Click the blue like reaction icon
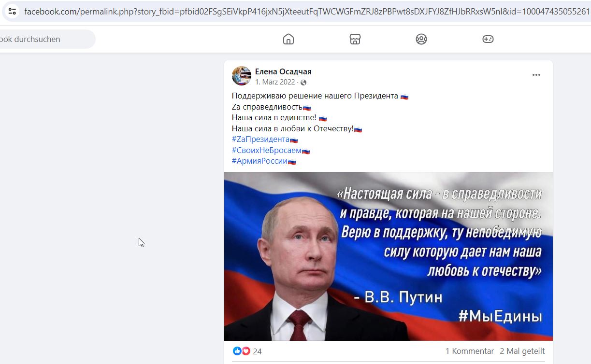 coord(237,351)
